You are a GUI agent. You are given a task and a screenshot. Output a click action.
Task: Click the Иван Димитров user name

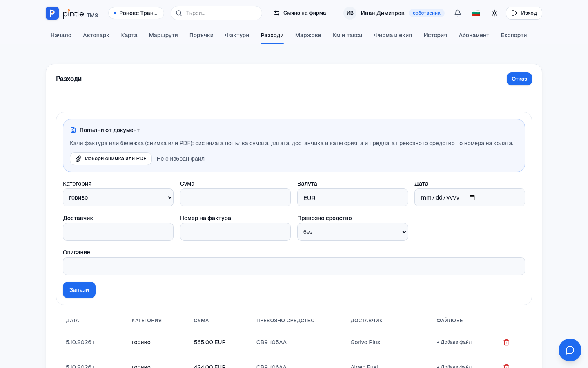click(383, 13)
